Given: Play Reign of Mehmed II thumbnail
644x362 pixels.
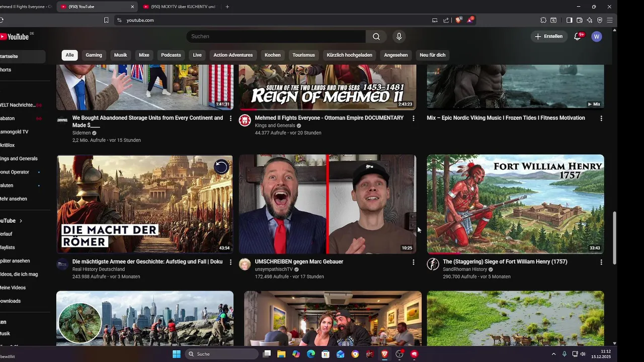Looking at the screenshot, I should click(x=328, y=87).
